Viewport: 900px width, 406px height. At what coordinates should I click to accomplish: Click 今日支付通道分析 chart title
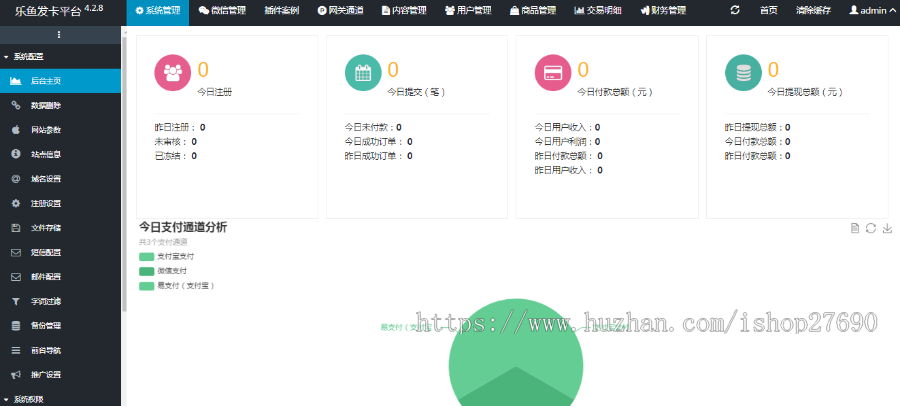183,227
